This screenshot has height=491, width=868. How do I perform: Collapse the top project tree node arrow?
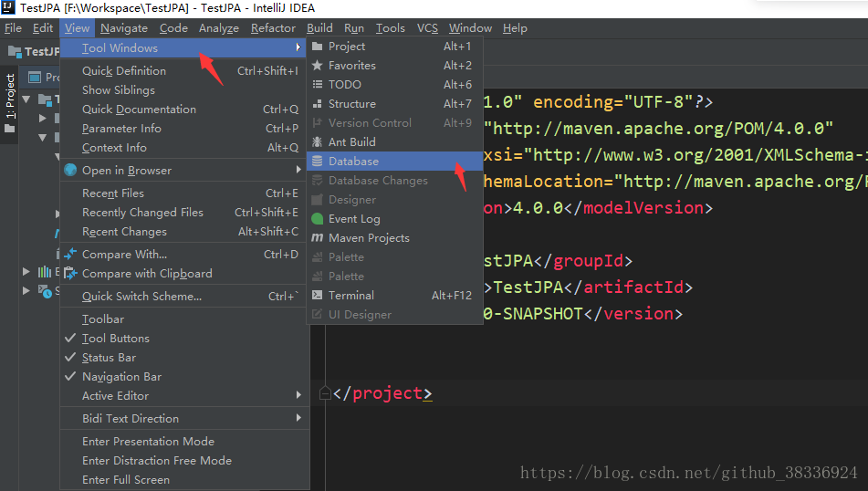point(26,99)
